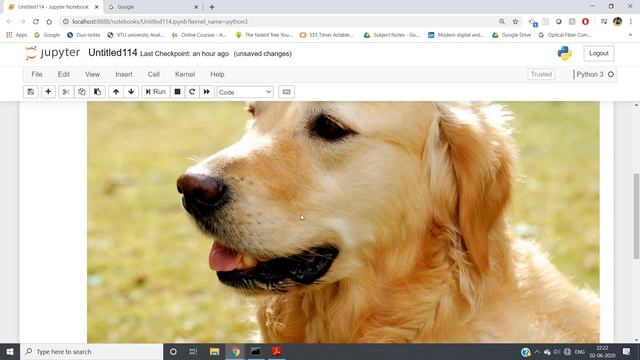Open the File menu
Screen dimensions: 640x360
(37, 74)
